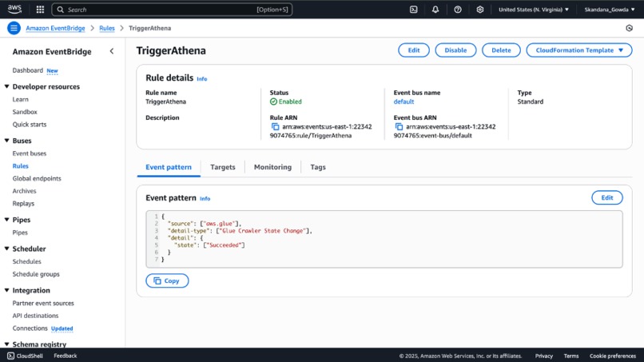Viewport: 644px width, 362px height.
Task: Open the United States (N. Virginia) region dropdown
Action: pos(534,10)
